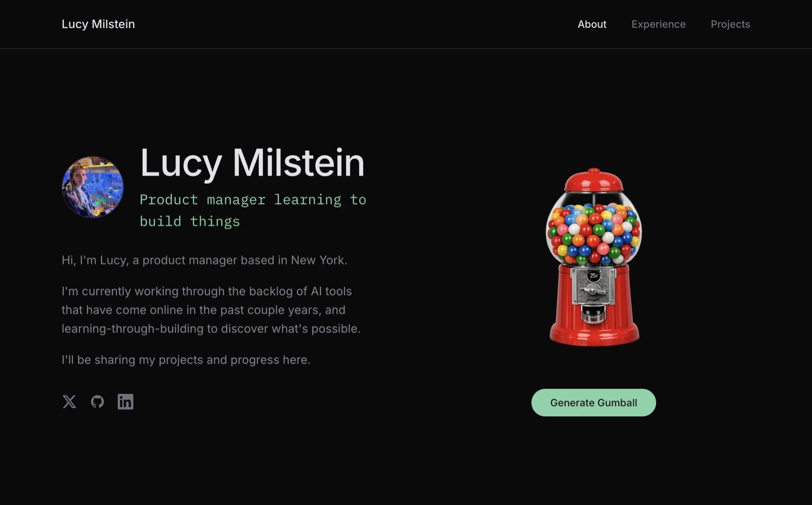Click the silver coin knob on the gumball machine
Viewport: 812px width, 505px height.
pos(593,292)
